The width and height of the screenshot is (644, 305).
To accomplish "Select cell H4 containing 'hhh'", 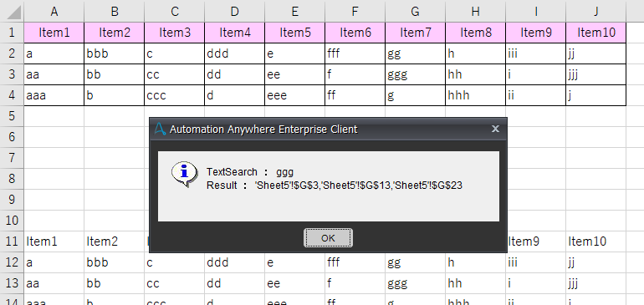I will 476,95.
